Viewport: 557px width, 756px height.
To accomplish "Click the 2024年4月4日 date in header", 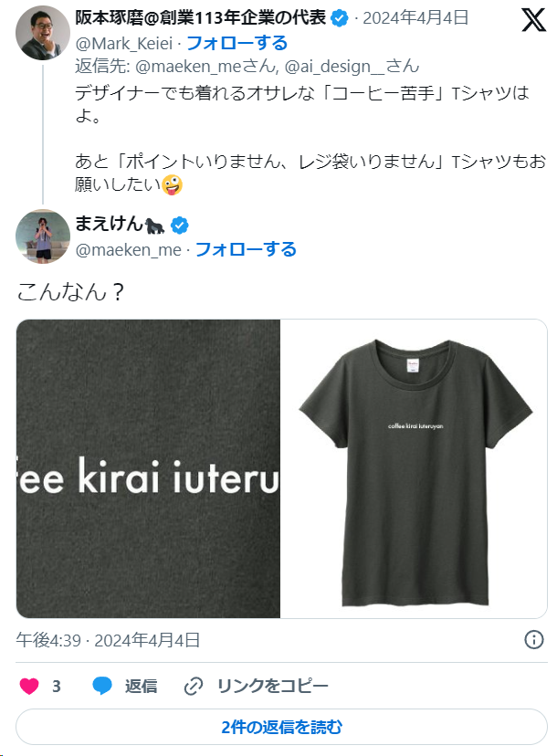I will (415, 18).
